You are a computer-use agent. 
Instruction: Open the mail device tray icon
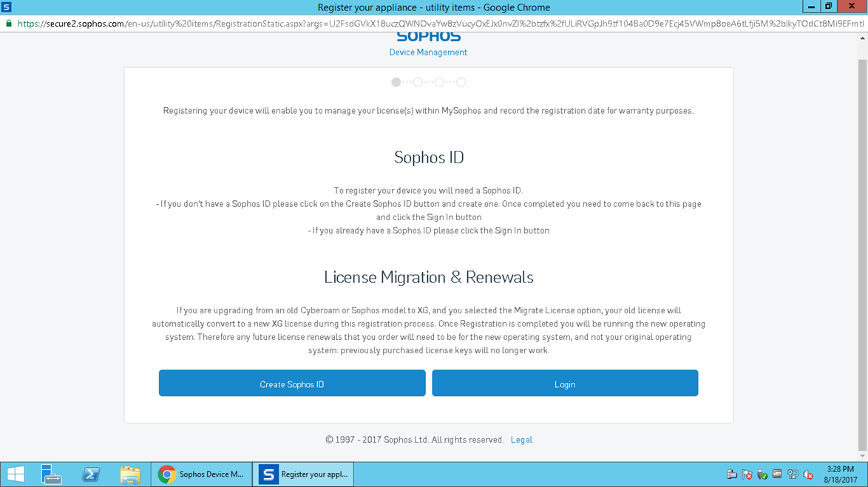(x=732, y=474)
